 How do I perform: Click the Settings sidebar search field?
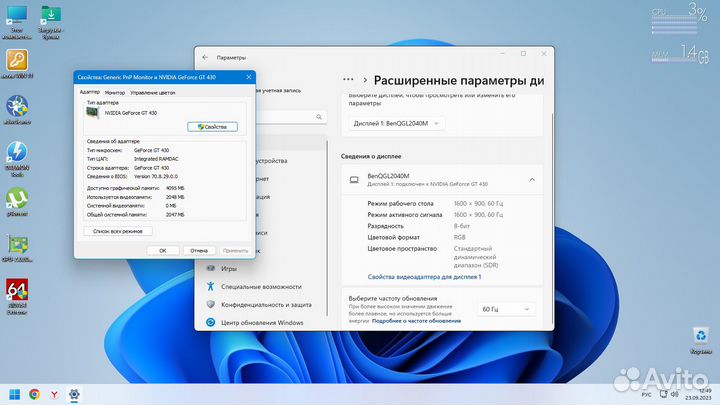[291, 117]
